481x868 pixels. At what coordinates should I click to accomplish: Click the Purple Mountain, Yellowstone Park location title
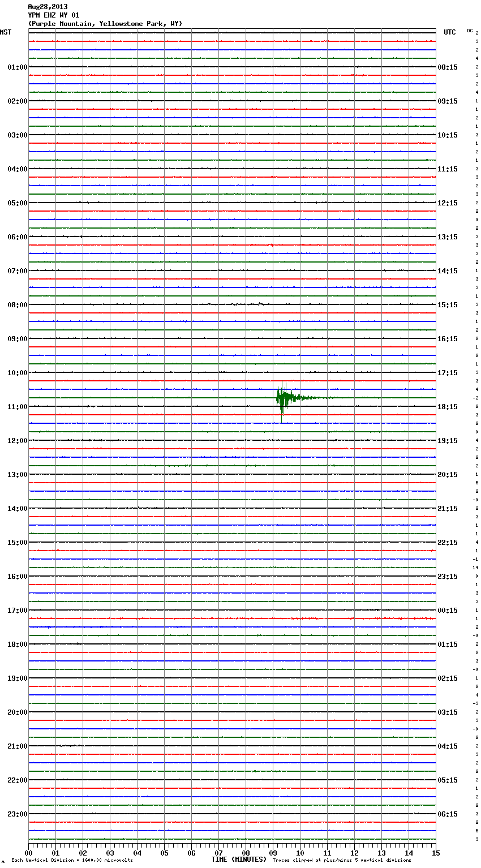coord(105,24)
